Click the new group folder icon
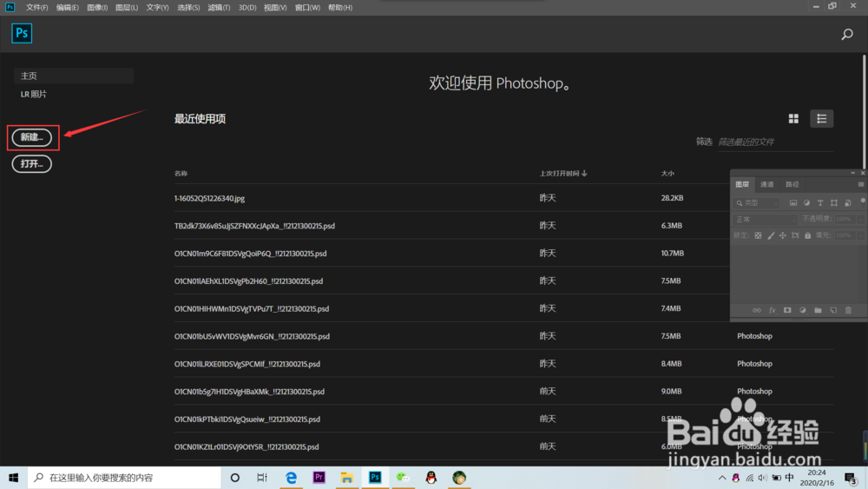Screen dimensions: 868x489 click(818, 311)
